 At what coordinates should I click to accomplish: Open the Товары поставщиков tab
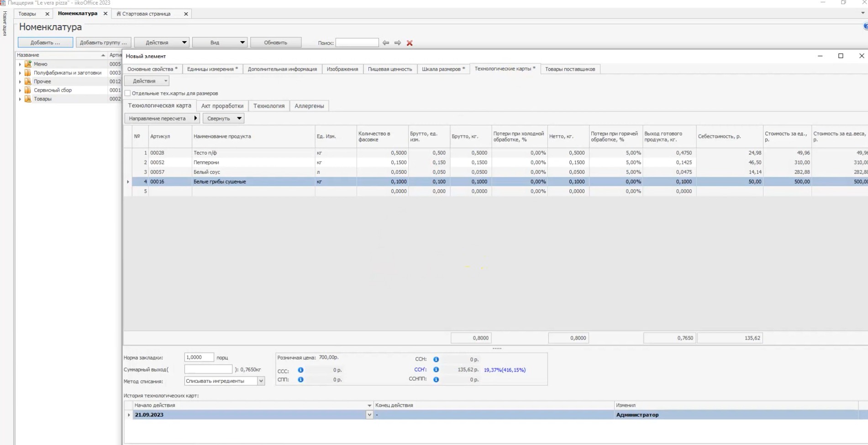(570, 69)
